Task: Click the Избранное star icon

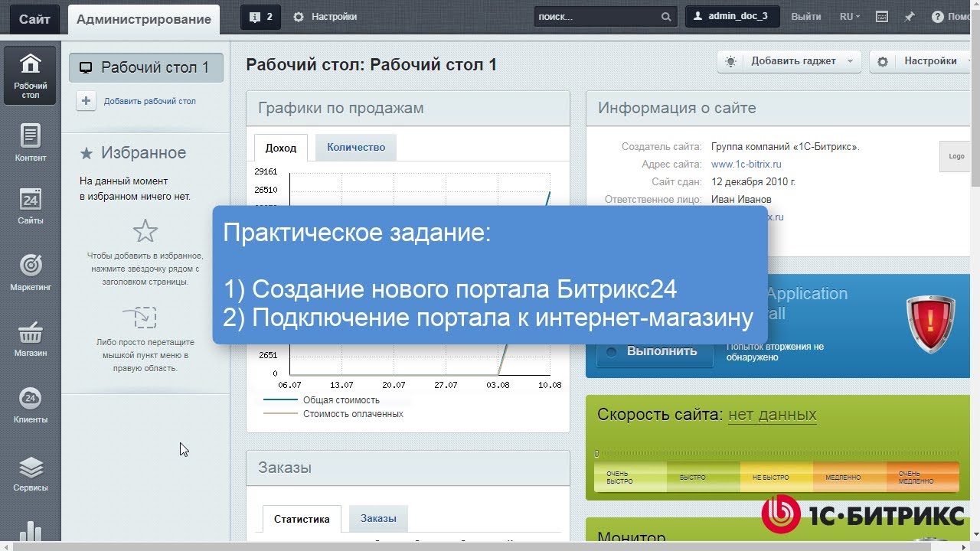Action: 87,154
